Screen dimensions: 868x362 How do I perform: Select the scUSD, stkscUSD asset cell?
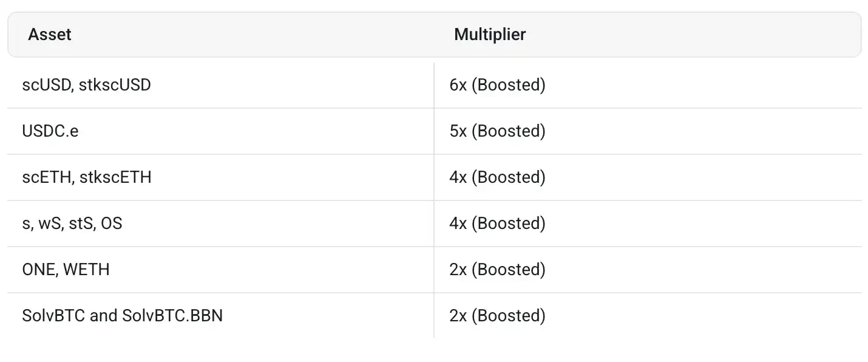pyautogui.click(x=86, y=85)
